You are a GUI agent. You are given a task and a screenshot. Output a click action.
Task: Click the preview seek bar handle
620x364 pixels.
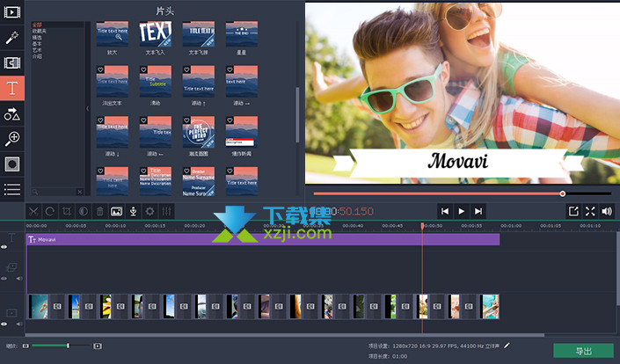[x=562, y=193]
